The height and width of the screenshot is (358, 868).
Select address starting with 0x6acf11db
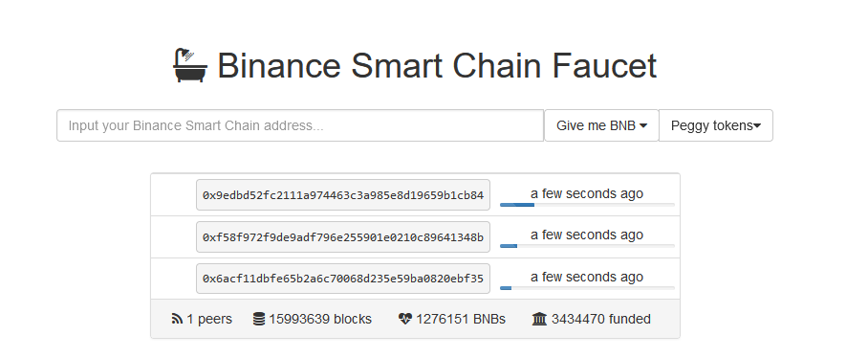point(343,279)
